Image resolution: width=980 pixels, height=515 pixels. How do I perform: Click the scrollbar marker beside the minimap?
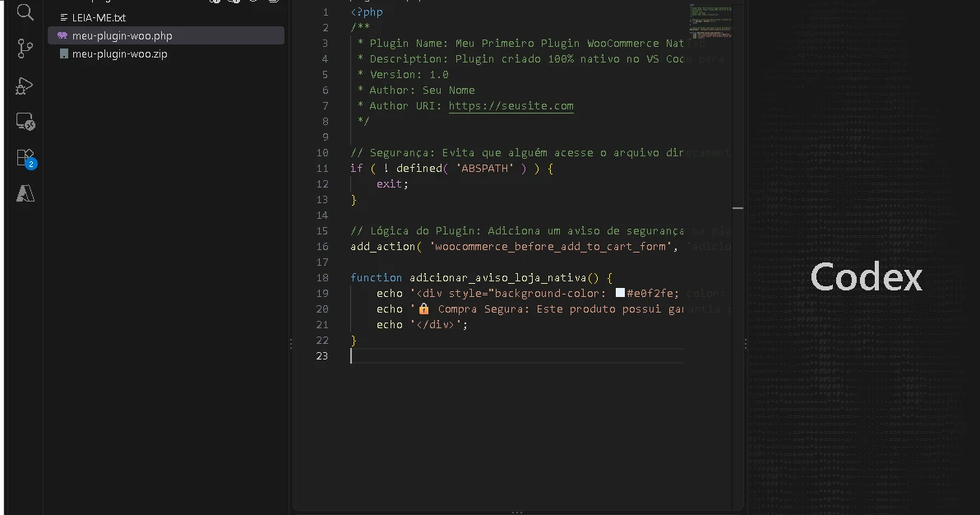tap(738, 208)
